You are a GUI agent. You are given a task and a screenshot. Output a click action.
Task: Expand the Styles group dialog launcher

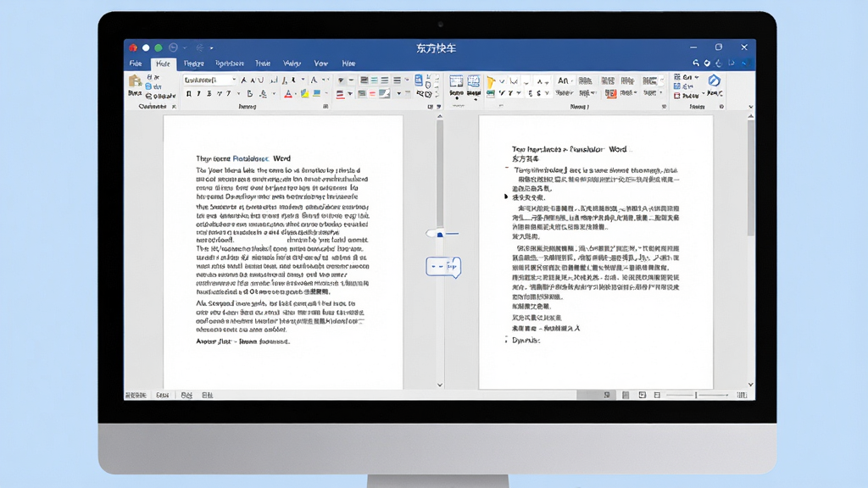[664, 106]
